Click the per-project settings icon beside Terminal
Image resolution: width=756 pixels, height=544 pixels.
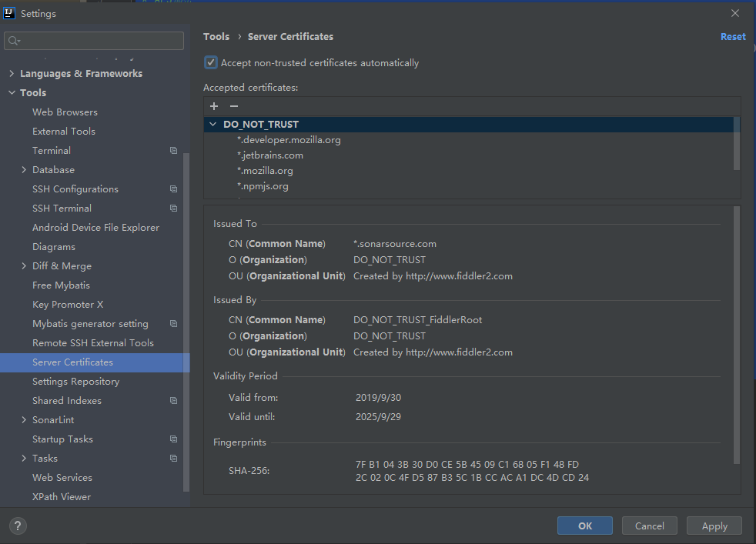(x=173, y=150)
